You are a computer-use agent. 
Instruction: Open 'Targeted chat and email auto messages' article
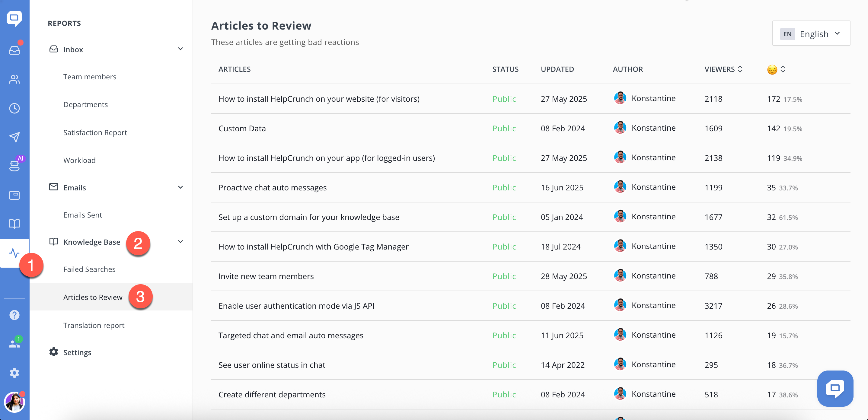[x=291, y=336]
